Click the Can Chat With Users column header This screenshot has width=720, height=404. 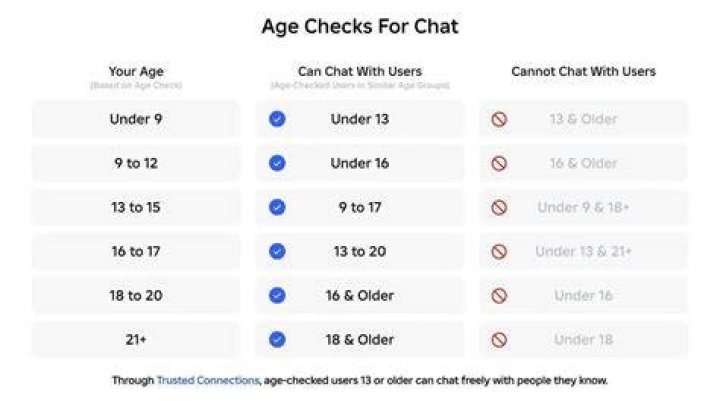point(360,71)
